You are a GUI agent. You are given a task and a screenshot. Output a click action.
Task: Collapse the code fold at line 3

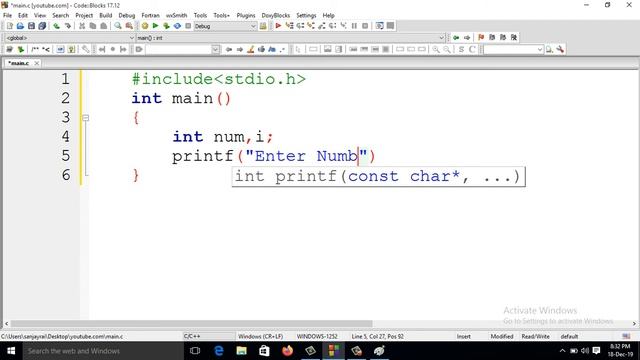click(86, 118)
